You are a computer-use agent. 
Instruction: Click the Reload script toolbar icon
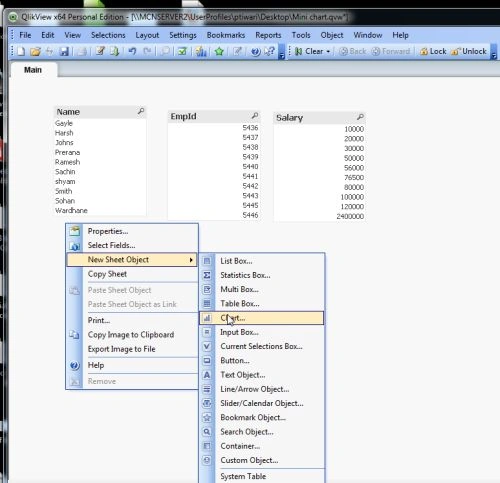pos(114,51)
